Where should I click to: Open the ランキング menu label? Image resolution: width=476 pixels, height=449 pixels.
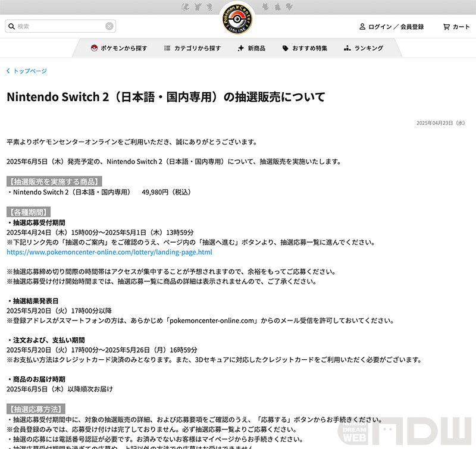click(368, 48)
